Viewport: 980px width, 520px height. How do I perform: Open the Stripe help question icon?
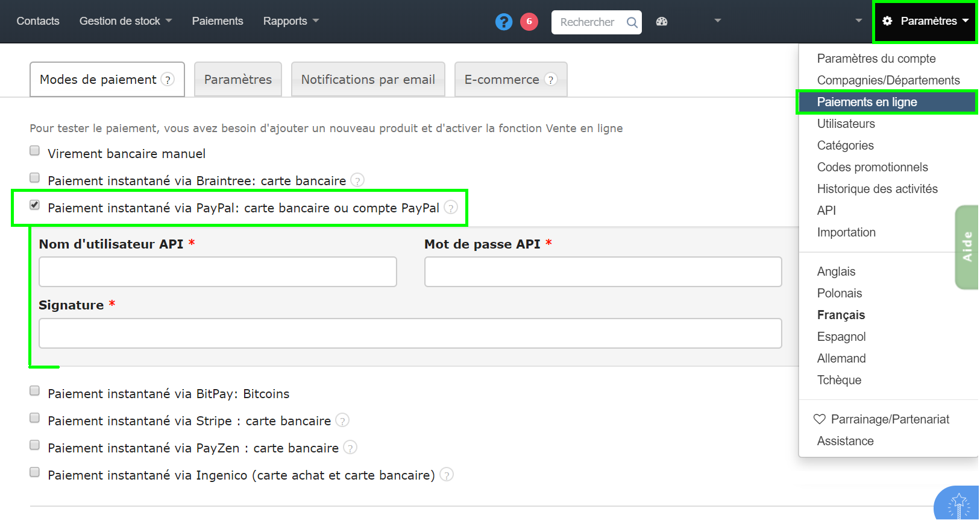(x=342, y=420)
